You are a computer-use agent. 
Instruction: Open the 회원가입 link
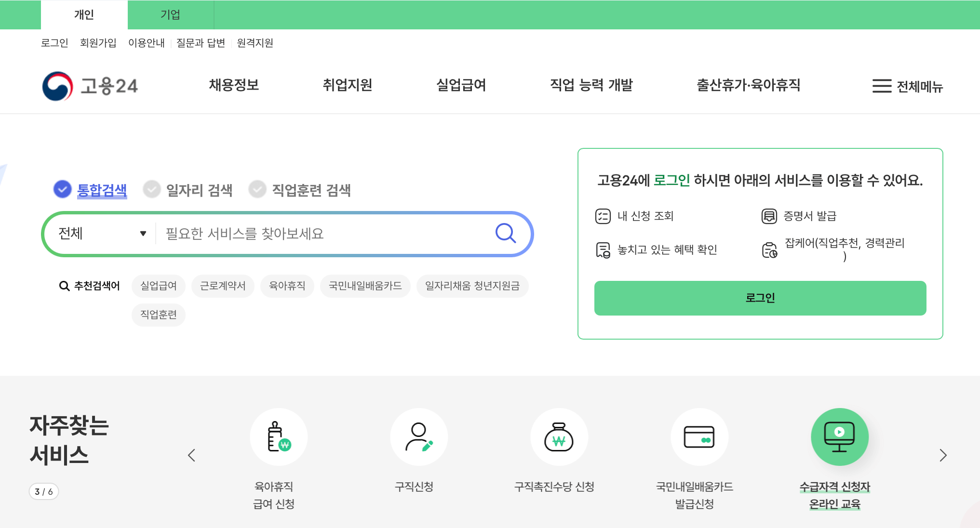tap(98, 43)
